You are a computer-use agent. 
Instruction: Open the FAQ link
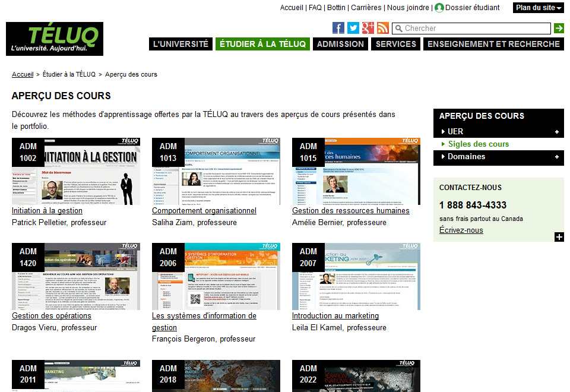tap(315, 8)
